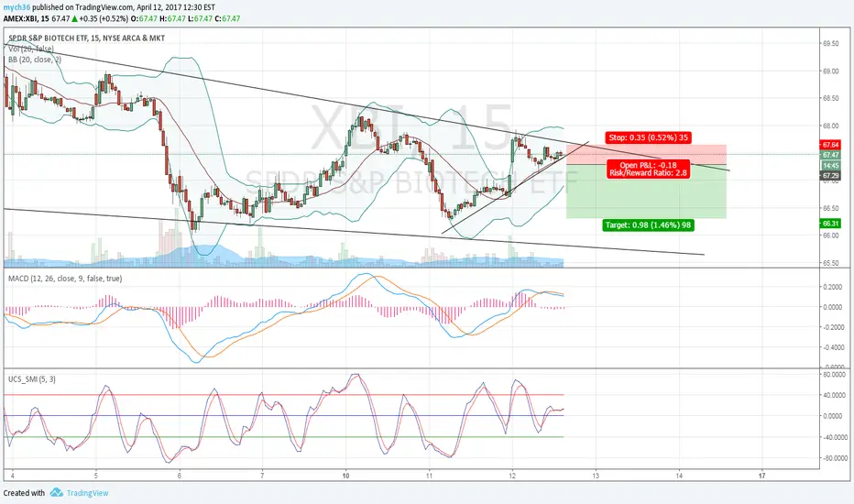Click the 67.29 price axis tag

click(830, 175)
